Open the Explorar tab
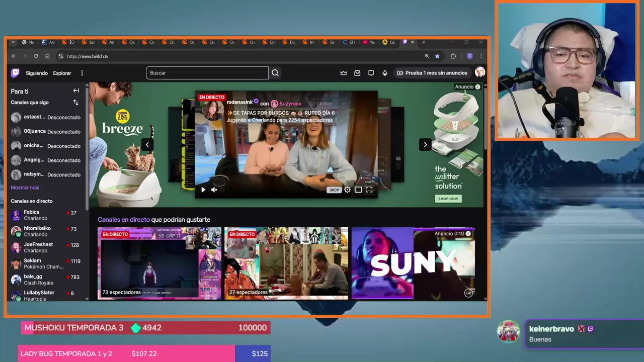Screen dimensions: 644x362 [62, 73]
